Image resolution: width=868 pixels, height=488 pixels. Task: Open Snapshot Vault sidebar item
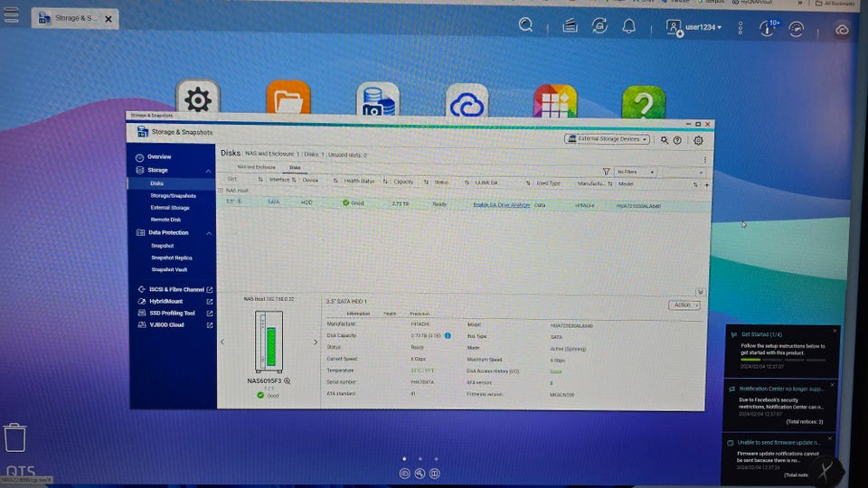(169, 269)
